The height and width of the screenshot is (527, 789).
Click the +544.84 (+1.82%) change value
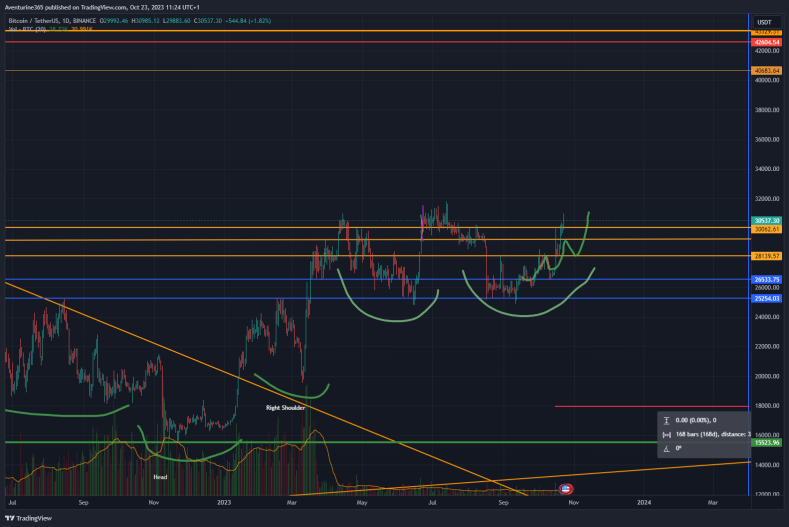pyautogui.click(x=248, y=21)
